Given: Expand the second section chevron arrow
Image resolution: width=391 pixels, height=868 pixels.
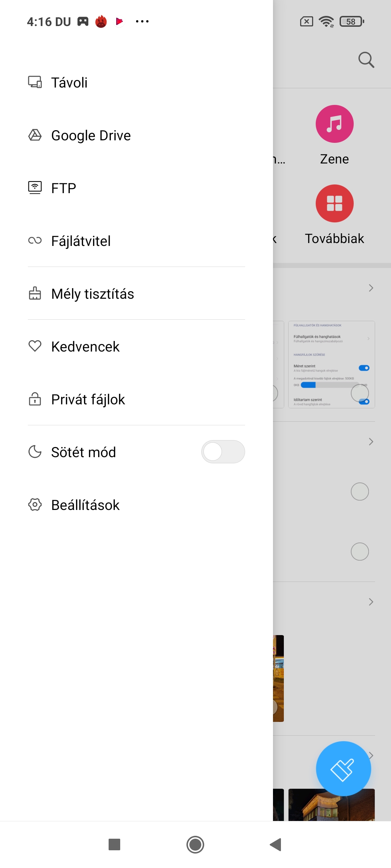Looking at the screenshot, I should pyautogui.click(x=371, y=442).
